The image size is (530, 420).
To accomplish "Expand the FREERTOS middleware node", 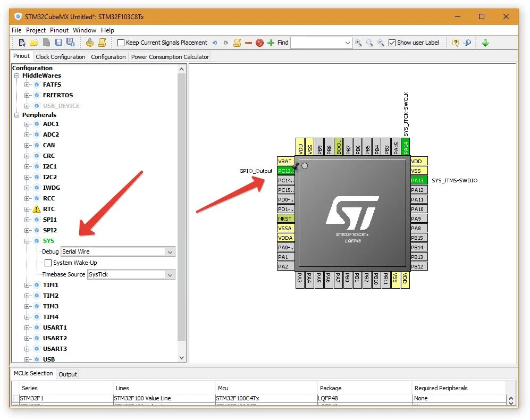I will (27, 95).
